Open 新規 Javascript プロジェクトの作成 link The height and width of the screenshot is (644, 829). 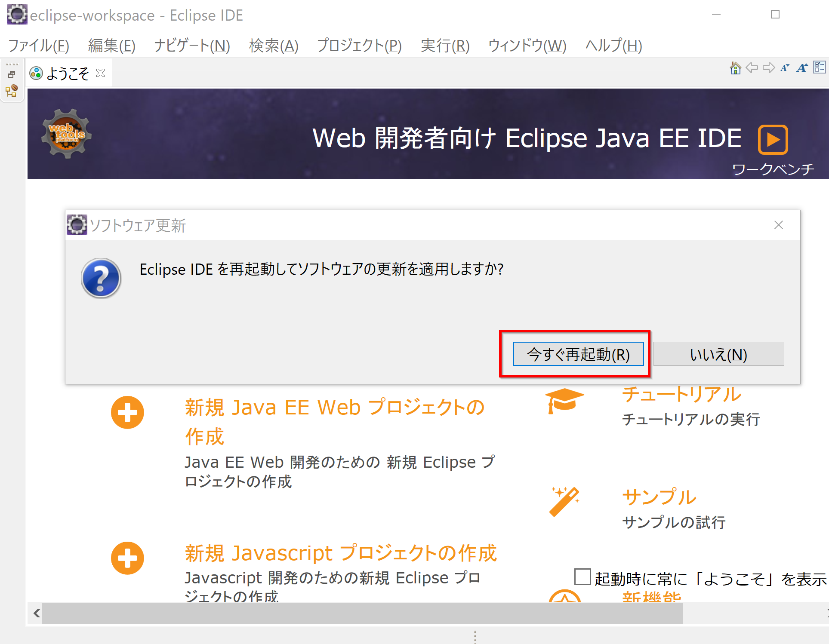click(341, 553)
